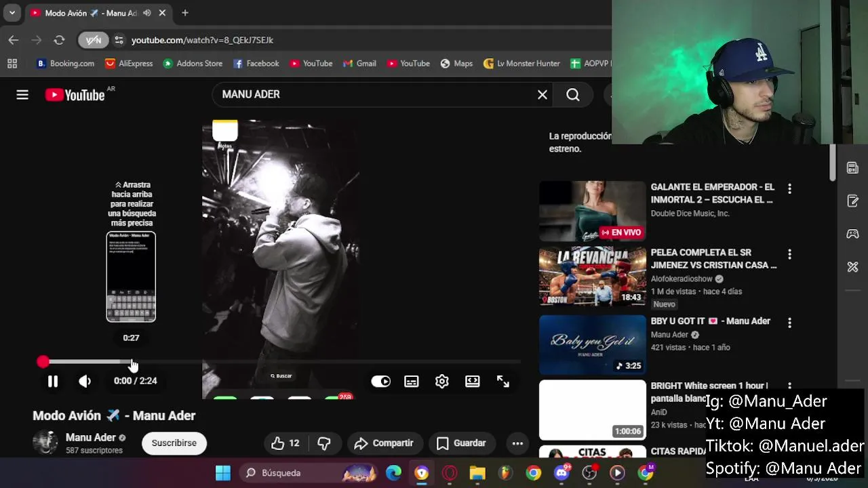Open the apps grid in bookmarks bar
This screenshot has height=488, width=868.
[x=12, y=64]
